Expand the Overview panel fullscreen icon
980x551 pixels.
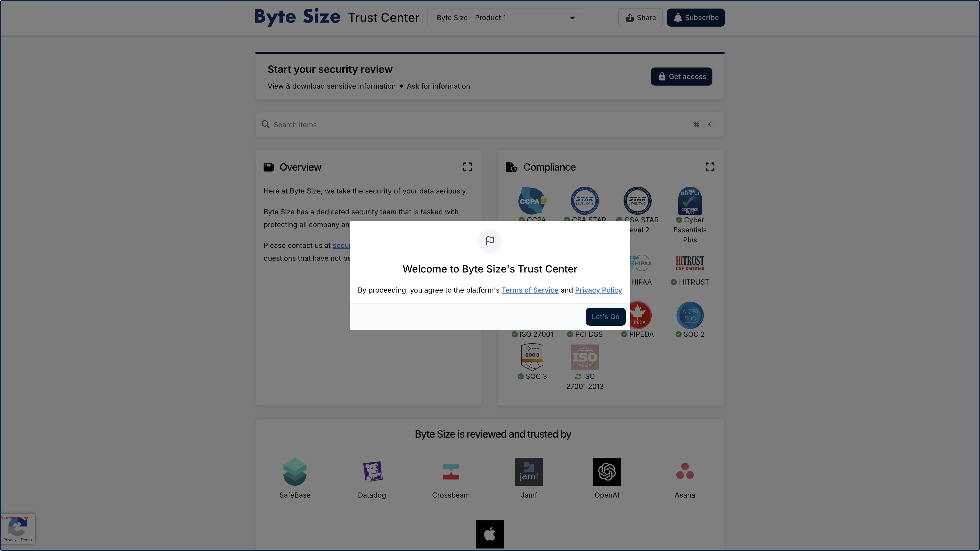click(x=467, y=167)
